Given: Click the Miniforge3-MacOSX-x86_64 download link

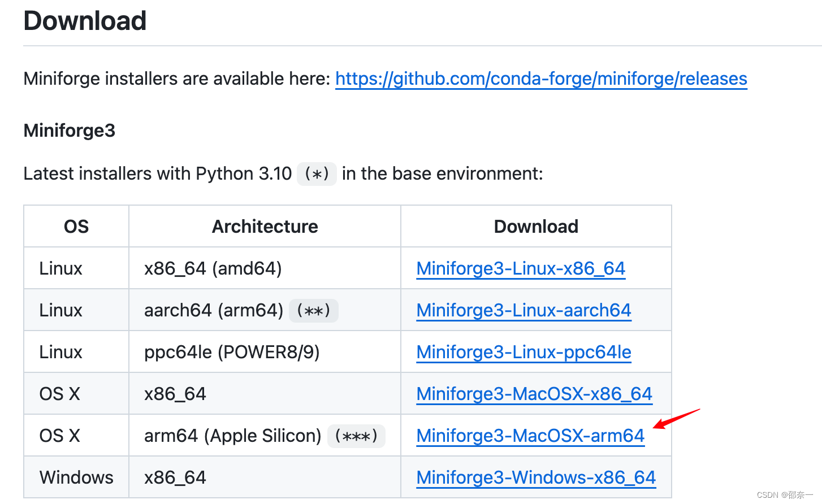Looking at the screenshot, I should tap(534, 394).
